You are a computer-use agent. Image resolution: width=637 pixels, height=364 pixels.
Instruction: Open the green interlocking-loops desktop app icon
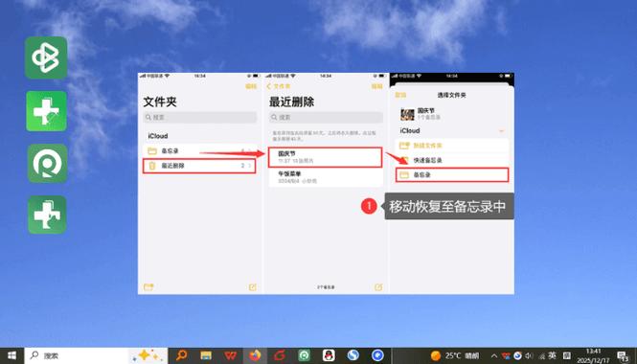[46, 57]
